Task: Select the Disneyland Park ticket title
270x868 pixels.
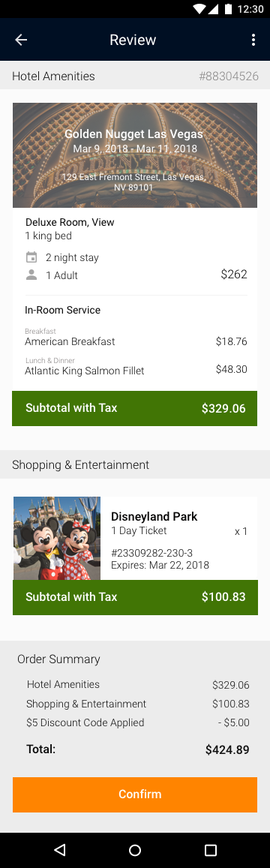Action: [154, 516]
